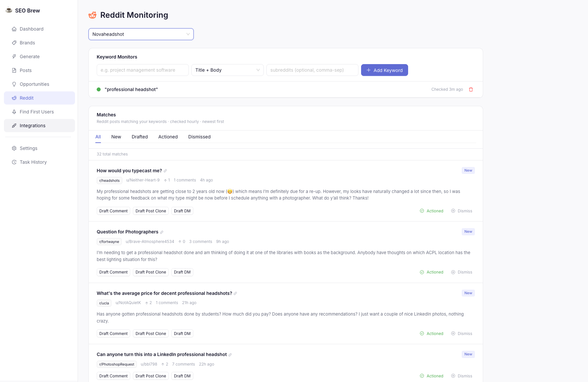Draft Post Clone for r/ucla post
Viewport: 588px width, 382px height.
coord(151,334)
